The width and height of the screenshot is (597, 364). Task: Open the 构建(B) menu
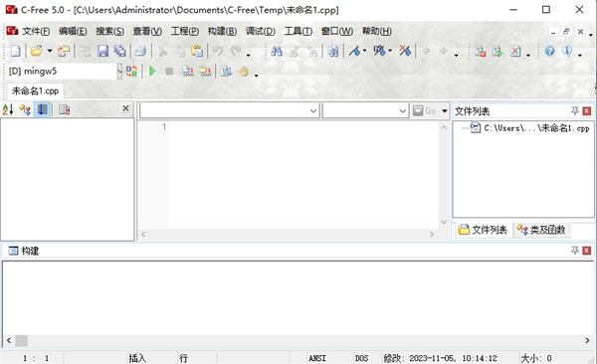[222, 31]
